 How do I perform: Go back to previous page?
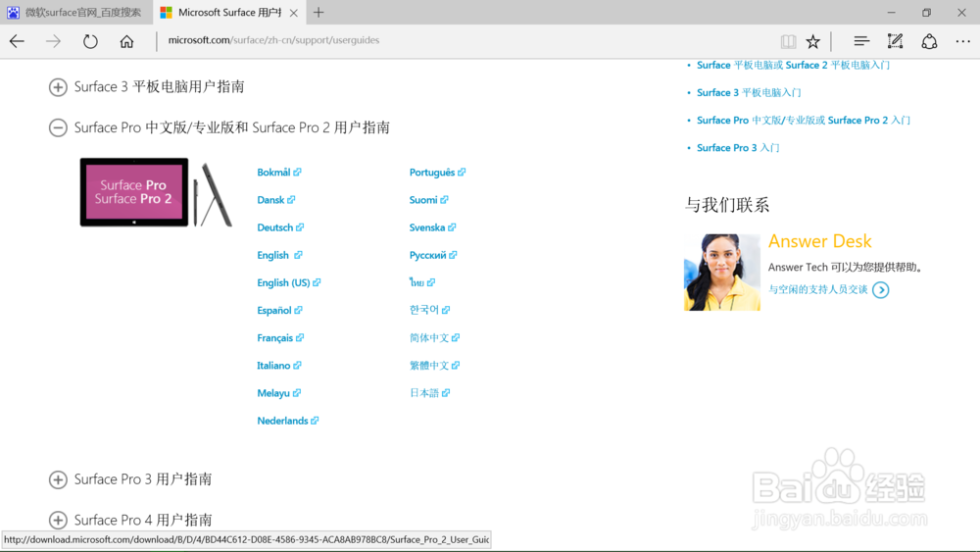click(17, 41)
